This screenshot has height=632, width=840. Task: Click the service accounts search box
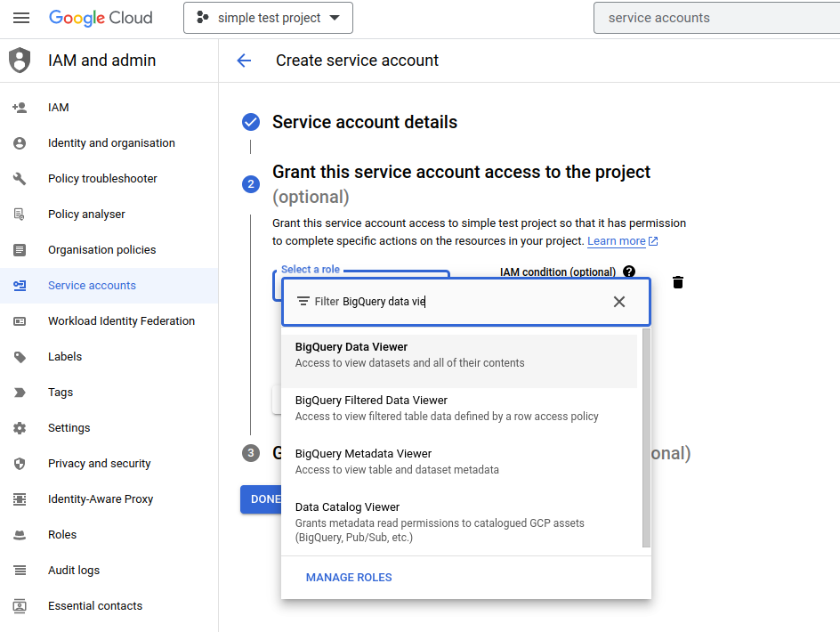tap(712, 18)
